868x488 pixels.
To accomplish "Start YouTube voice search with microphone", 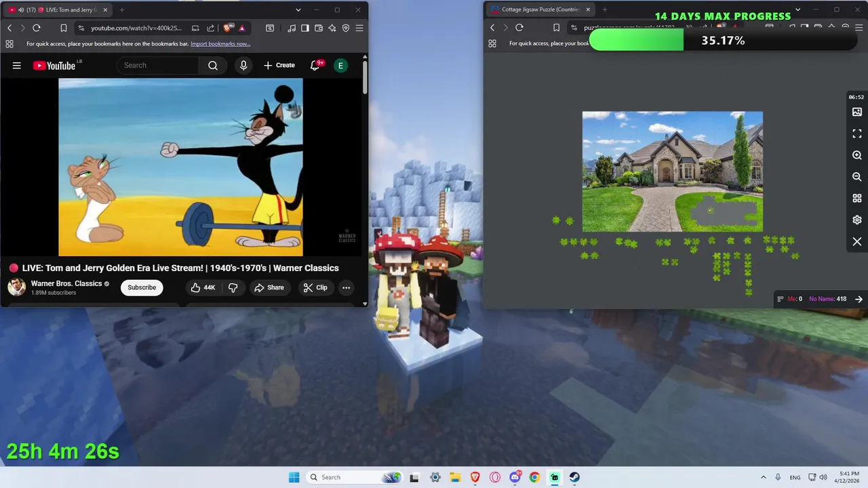I will pyautogui.click(x=243, y=66).
